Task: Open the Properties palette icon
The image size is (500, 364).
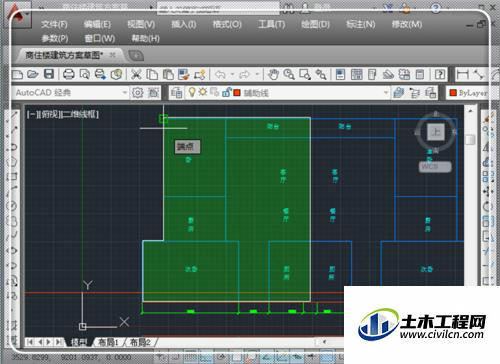Action: pyautogui.click(x=340, y=74)
